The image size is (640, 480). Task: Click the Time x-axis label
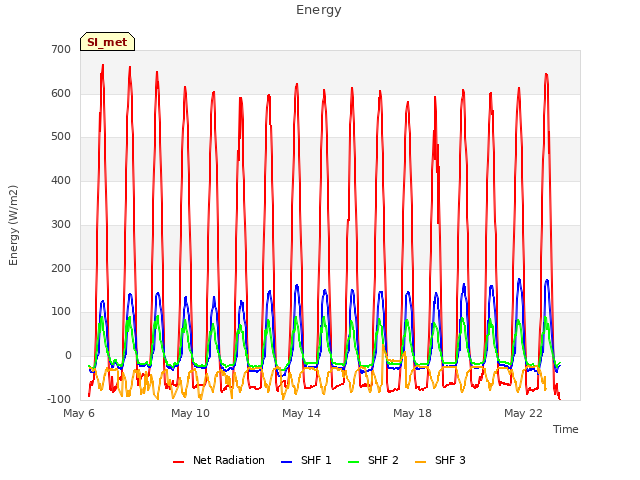pyautogui.click(x=565, y=429)
